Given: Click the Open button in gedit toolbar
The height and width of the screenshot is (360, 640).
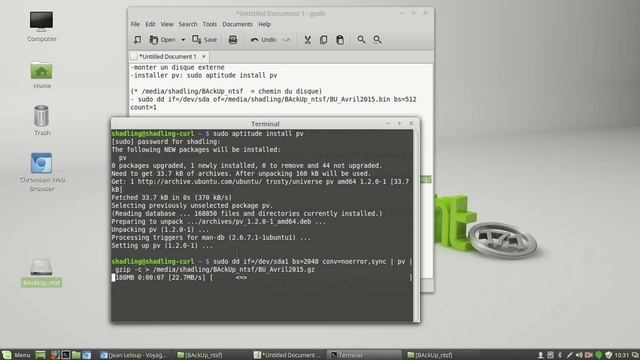Looking at the screenshot, I should click(162, 40).
